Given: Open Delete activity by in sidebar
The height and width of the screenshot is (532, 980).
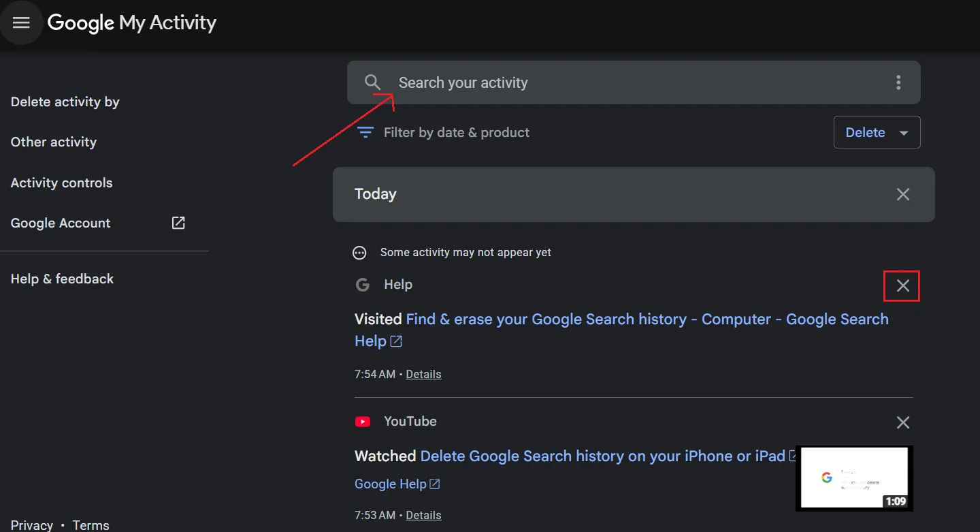Looking at the screenshot, I should (65, 101).
